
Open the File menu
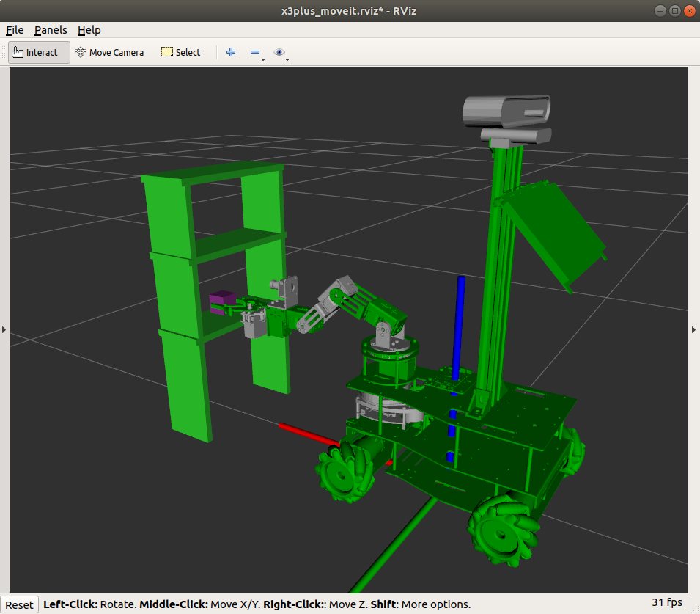15,30
